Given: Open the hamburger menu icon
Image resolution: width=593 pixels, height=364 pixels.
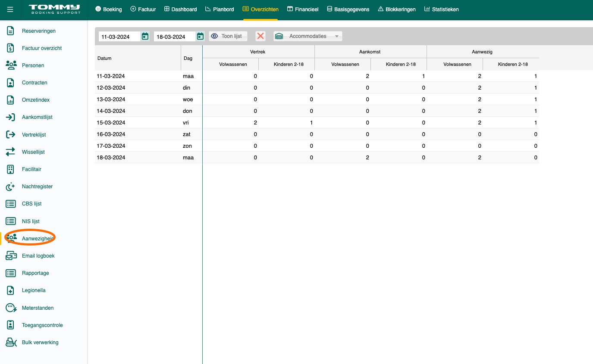Looking at the screenshot, I should click(x=10, y=9).
